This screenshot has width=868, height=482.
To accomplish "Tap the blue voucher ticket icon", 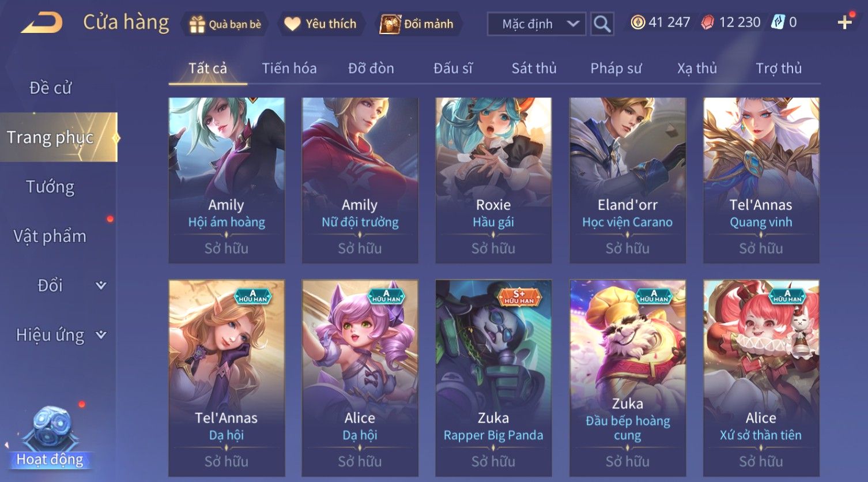I will 778,22.
